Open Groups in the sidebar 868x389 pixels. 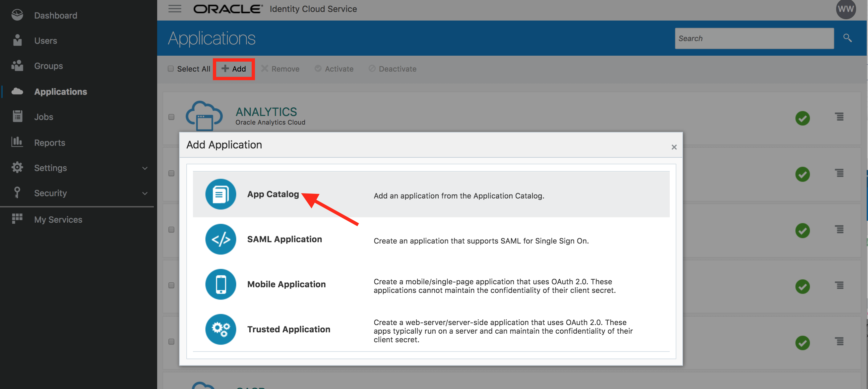click(x=48, y=66)
